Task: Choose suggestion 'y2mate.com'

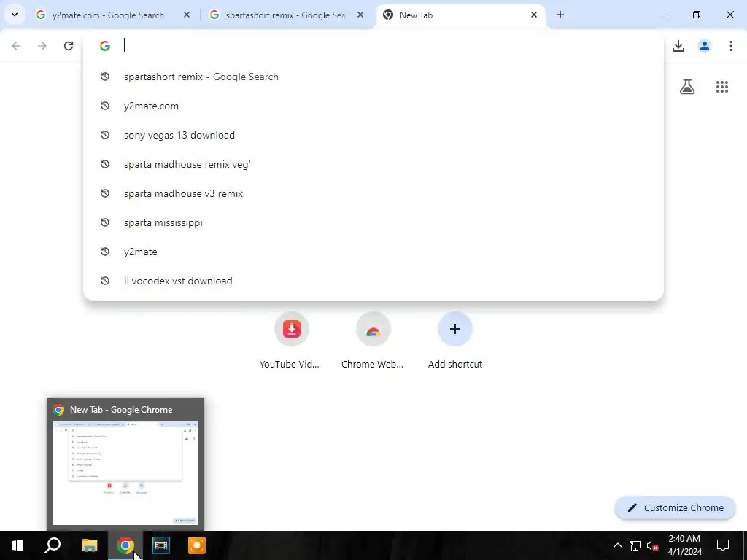Action: [x=373, y=106]
